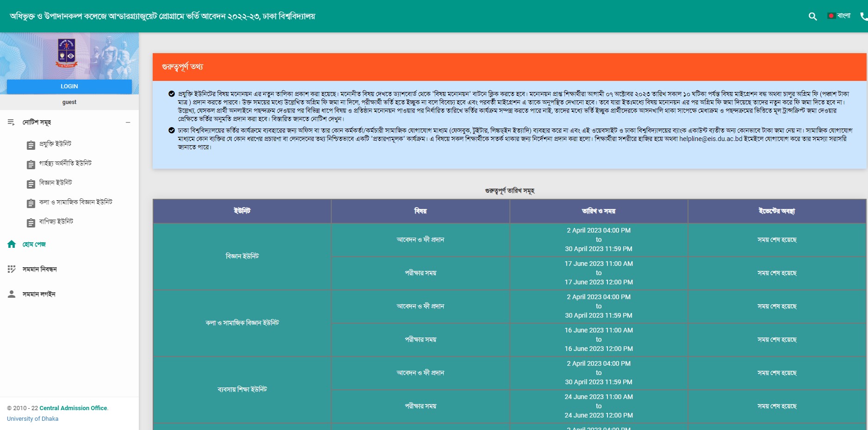868x430 pixels.
Task: Follow the Central Admission Office link
Action: 73,408
